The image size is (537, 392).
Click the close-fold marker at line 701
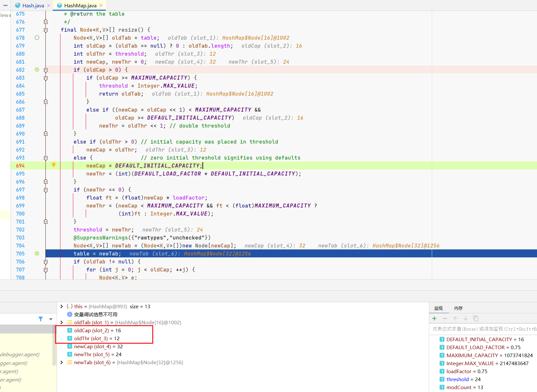46,221
